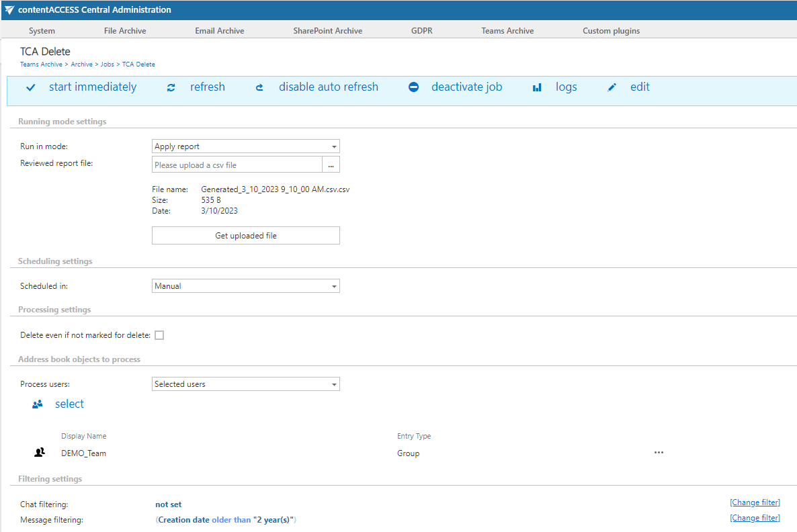Open the Scheduled in dropdown
797x532 pixels.
click(x=246, y=286)
